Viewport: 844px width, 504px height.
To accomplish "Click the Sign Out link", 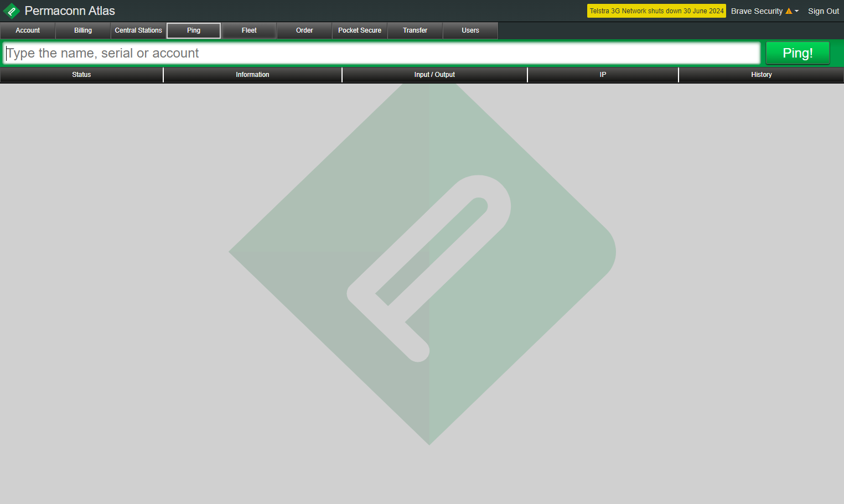I will (824, 11).
